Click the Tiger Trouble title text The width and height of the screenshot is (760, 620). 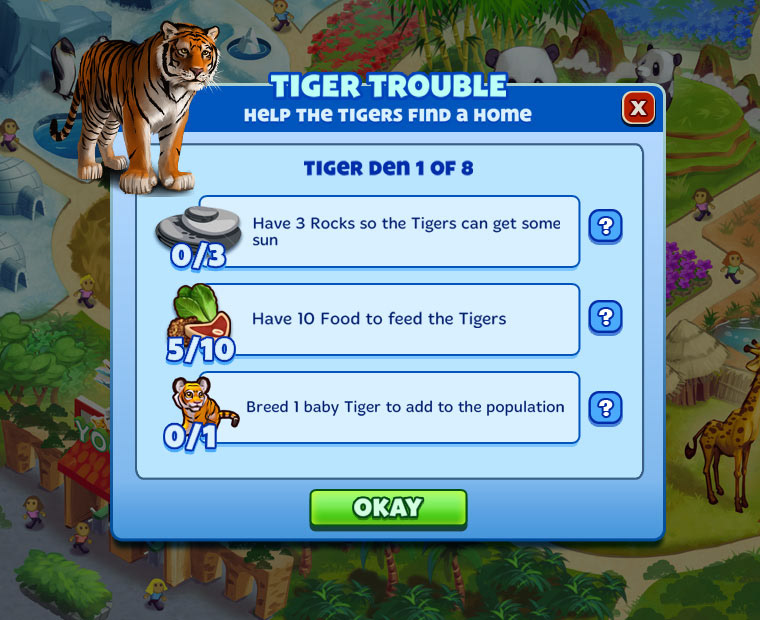pyautogui.click(x=388, y=86)
